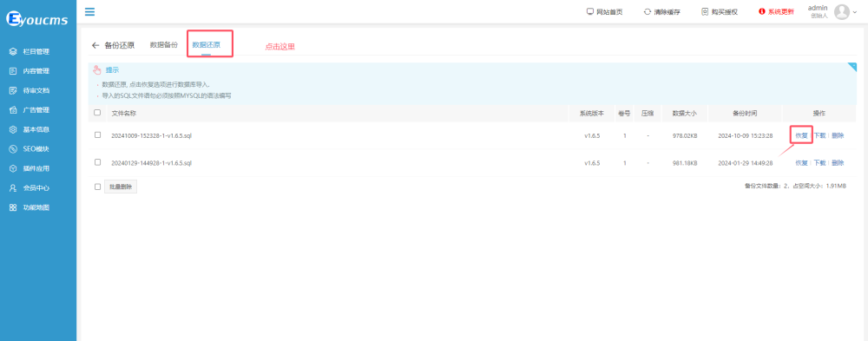Click the SEO模块 sidebar icon
Image resolution: width=868 pixels, height=341 pixels.
[13, 149]
